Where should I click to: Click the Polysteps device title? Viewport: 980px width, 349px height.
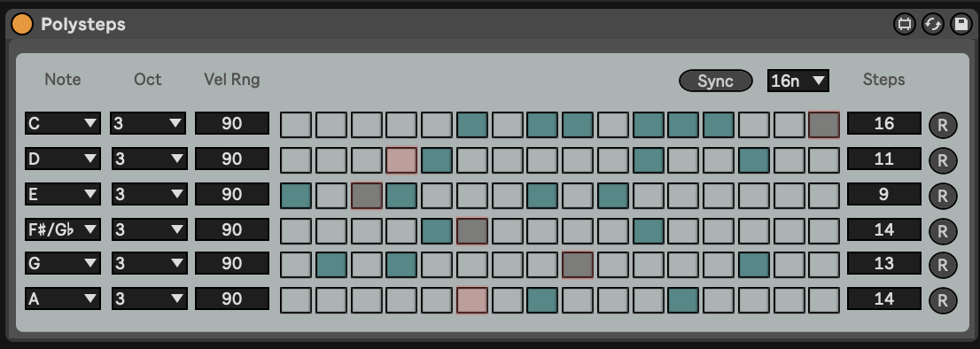pos(83,24)
